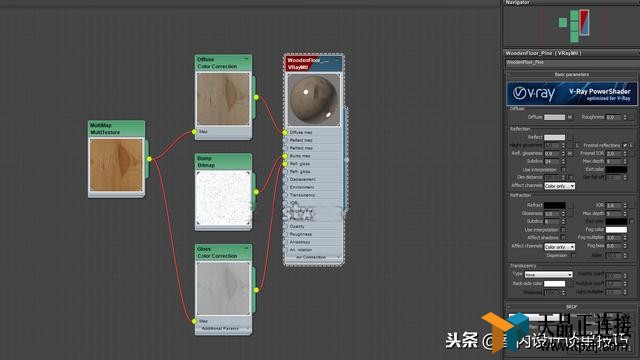Collapse the Diffuse Color Correction node with its minus icon
Image resolution: width=640 pixels, height=360 pixels.
tap(246, 59)
